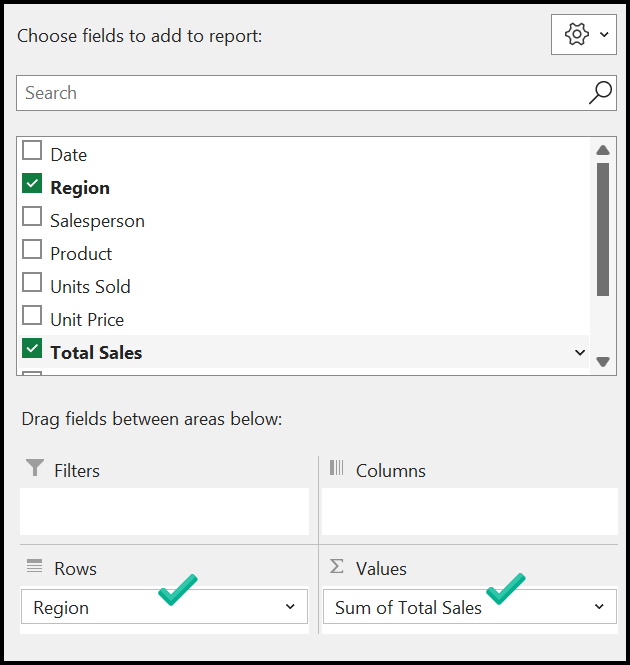630x665 pixels.
Task: Enable the Salesperson field checkbox
Action: pos(32,217)
